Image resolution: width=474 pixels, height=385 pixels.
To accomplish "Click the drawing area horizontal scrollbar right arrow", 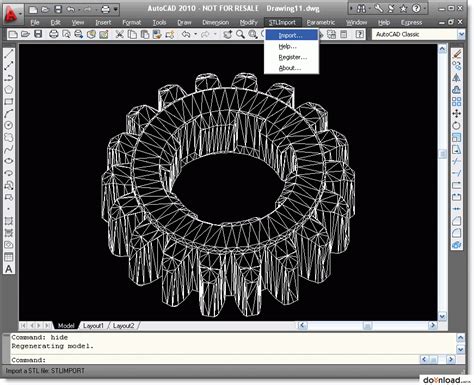I will pos(433,325).
